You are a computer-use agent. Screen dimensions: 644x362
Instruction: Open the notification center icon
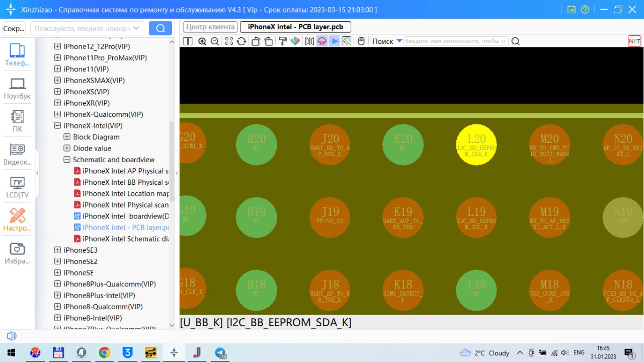point(629,353)
